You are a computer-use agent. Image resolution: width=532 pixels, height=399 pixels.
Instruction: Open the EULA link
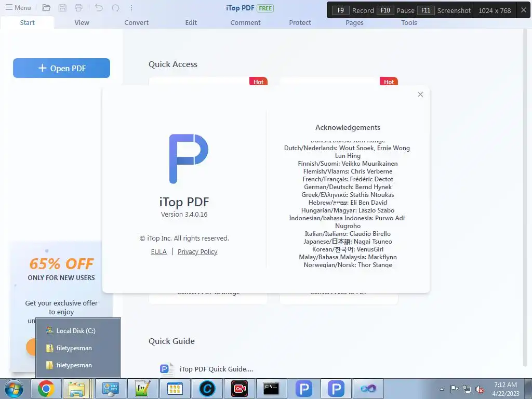tap(159, 252)
